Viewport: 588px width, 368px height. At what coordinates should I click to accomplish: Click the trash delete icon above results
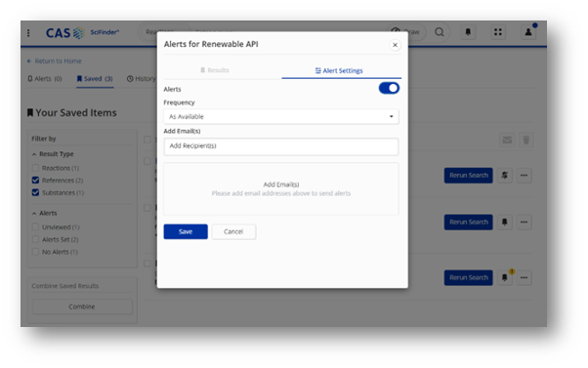click(526, 141)
